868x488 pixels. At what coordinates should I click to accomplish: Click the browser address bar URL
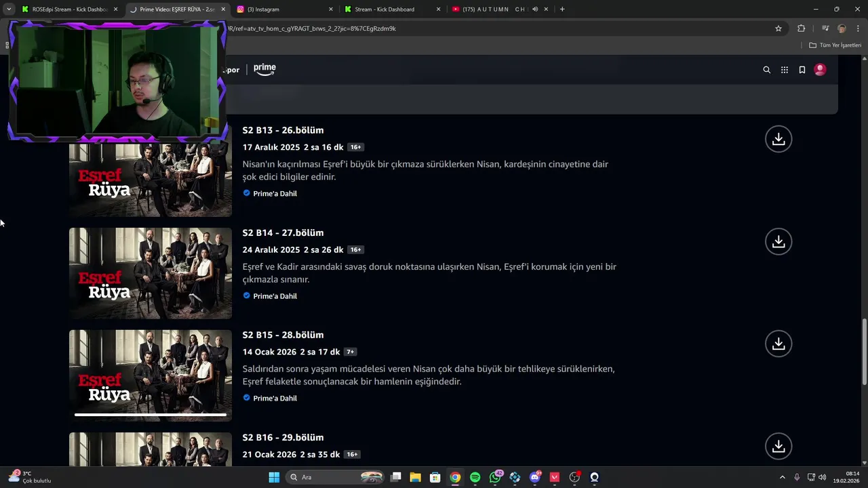(312, 28)
